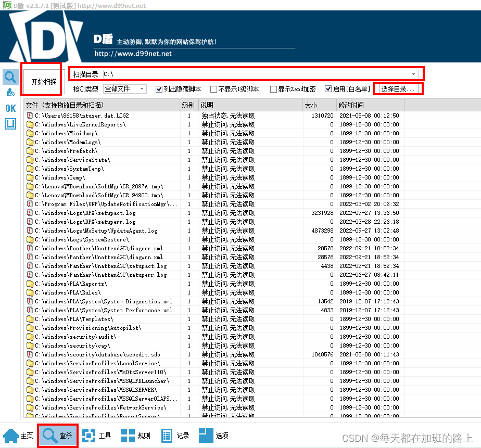Click folder icon of C:\Windows\SystemTemp\

30,169
